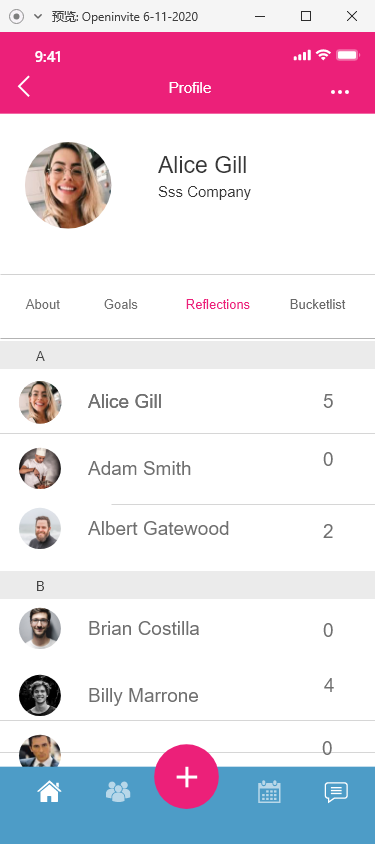
Task: Tap the back arrow in the Profile header
Action: pyautogui.click(x=24, y=86)
